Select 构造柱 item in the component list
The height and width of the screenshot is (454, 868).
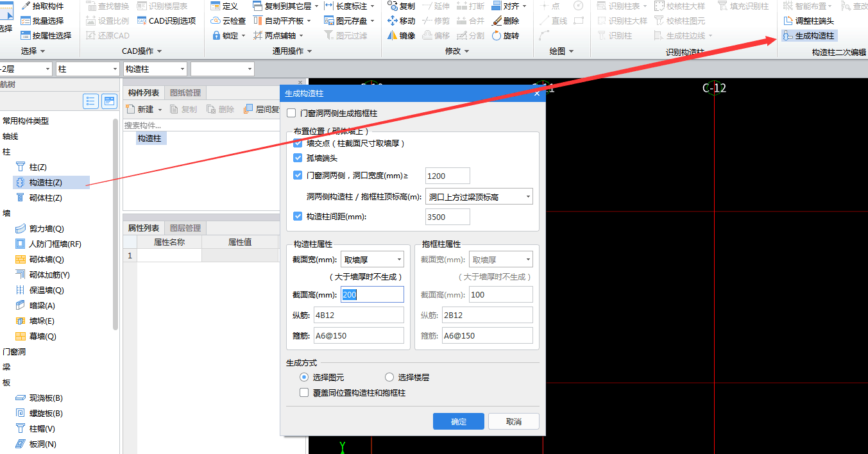coord(149,138)
